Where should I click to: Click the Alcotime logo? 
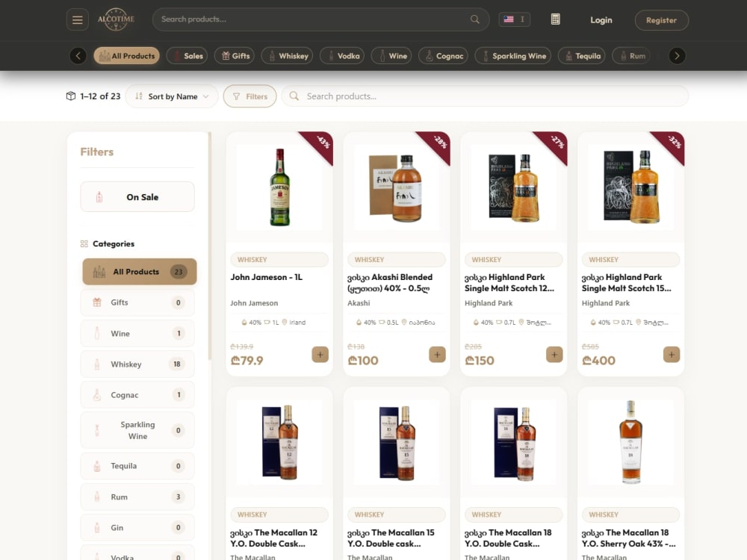117,19
